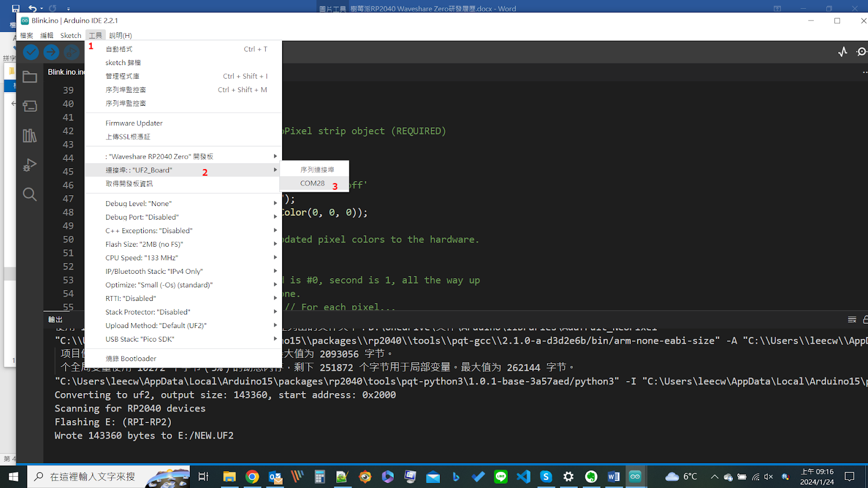Open File Explorer from taskbar

point(229,477)
